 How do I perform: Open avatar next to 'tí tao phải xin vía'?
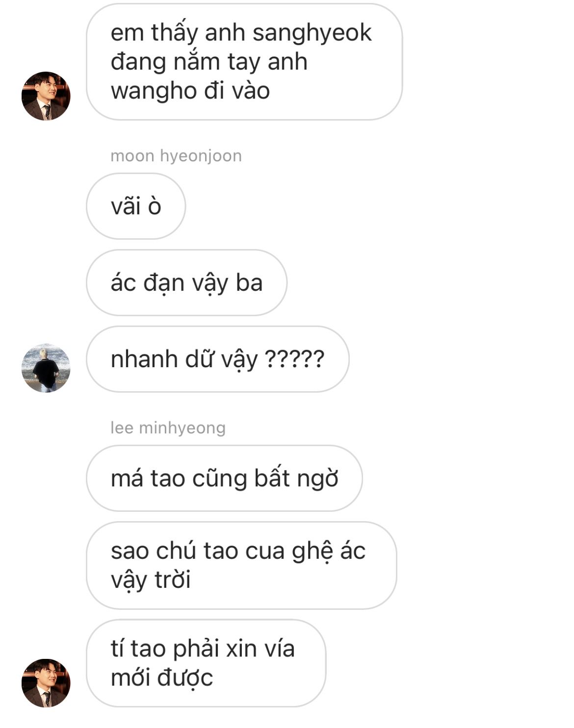point(46,683)
